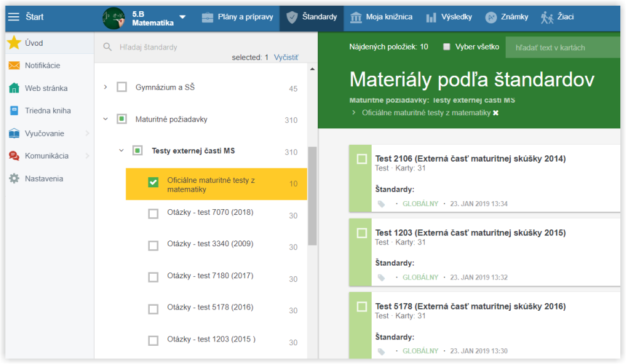Open Triedna kniha book icon
This screenshot has height=364, width=626.
(x=14, y=110)
